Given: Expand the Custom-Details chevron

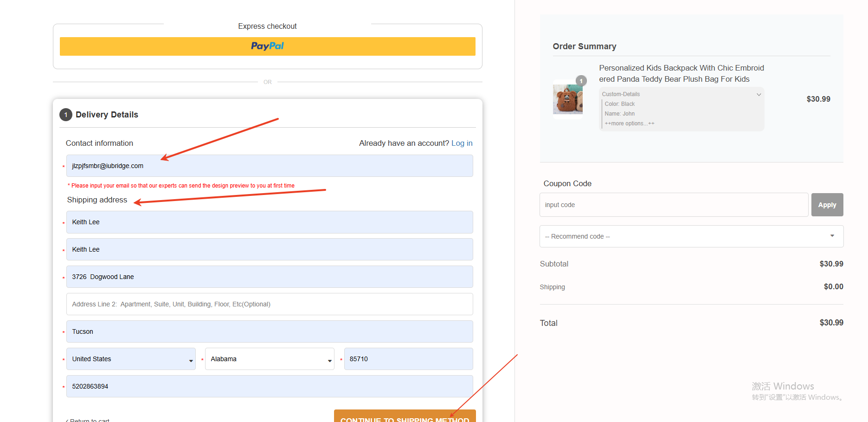Looking at the screenshot, I should point(759,94).
